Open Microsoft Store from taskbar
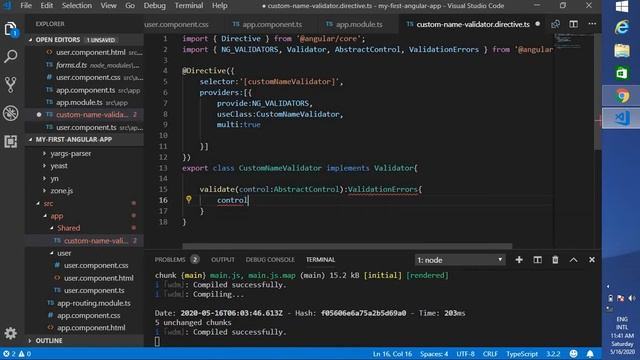Image resolution: width=640 pixels, height=360 pixels. point(622,73)
